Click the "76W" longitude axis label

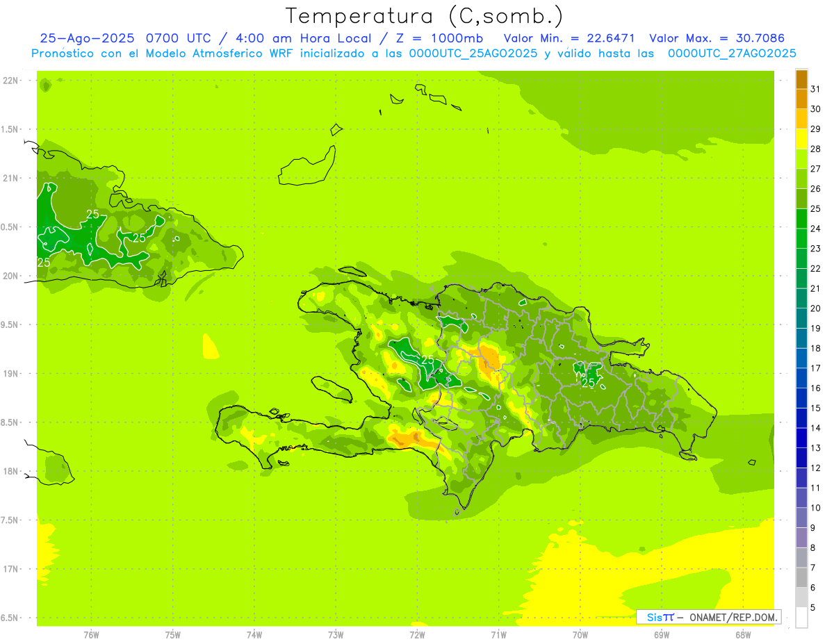pyautogui.click(x=91, y=635)
